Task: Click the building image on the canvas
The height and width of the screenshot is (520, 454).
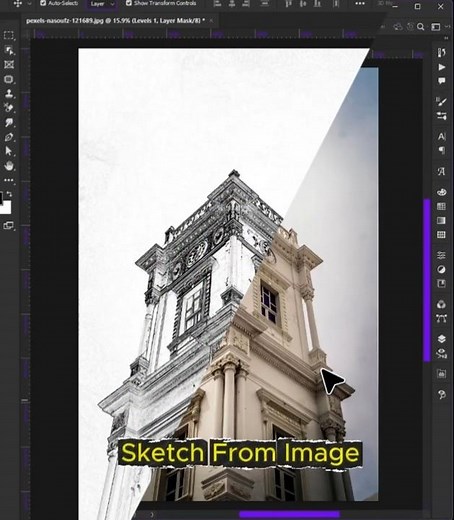Action: click(x=228, y=283)
